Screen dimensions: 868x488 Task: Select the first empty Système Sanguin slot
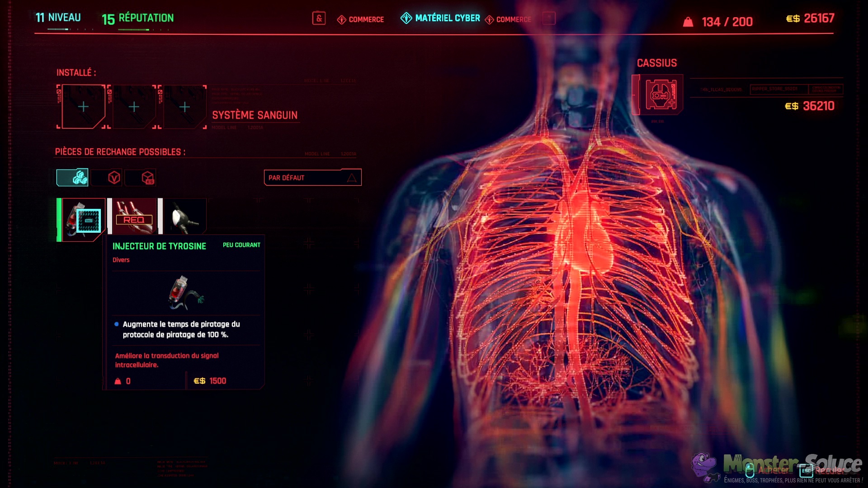(x=83, y=107)
